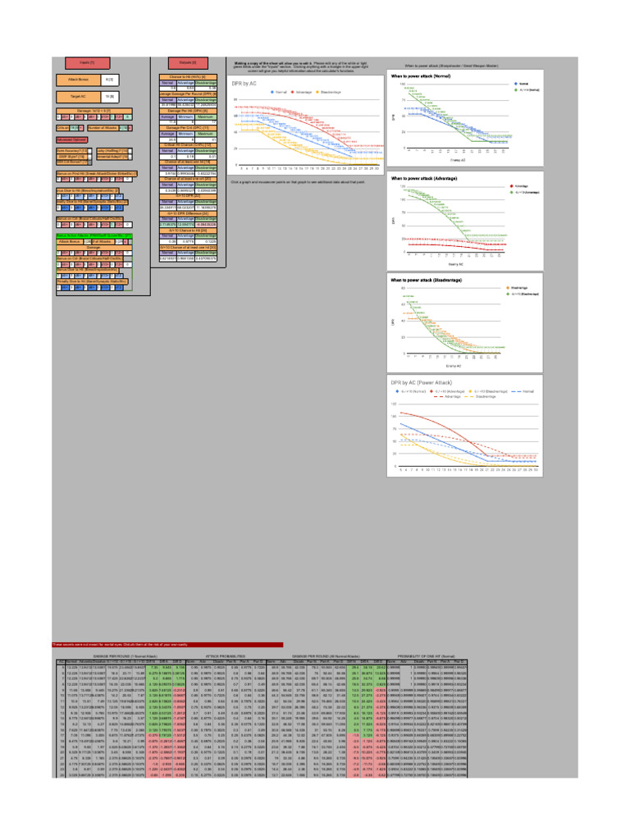Select the red Inputs [1] header cell
The image size is (630, 840).
[87, 63]
